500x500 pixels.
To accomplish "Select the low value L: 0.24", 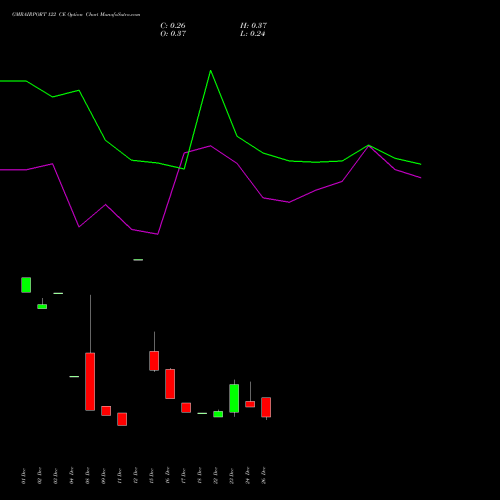I will tap(253, 34).
